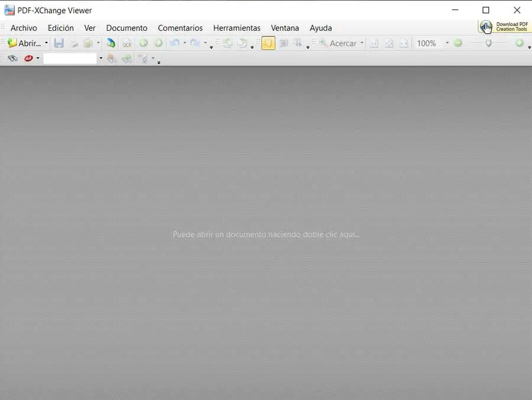The height and width of the screenshot is (400, 532).
Task: Expand the Abrir dropdown arrow
Action: [x=46, y=43]
